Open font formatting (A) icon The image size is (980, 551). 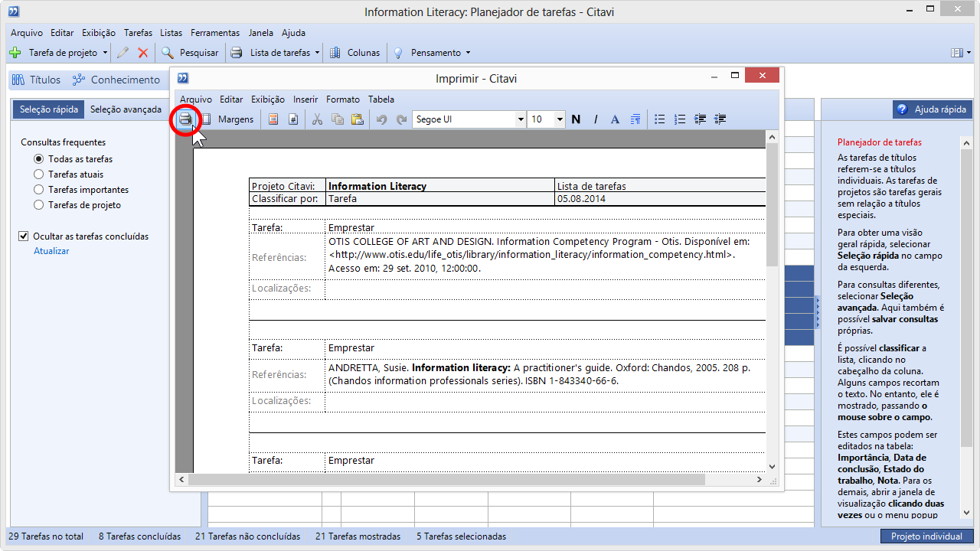coord(615,119)
